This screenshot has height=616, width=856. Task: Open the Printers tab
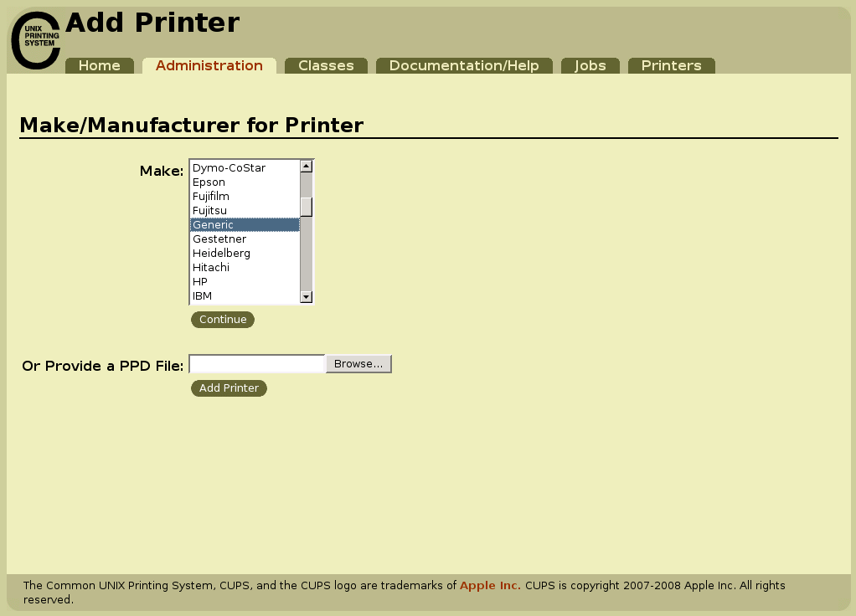(671, 64)
